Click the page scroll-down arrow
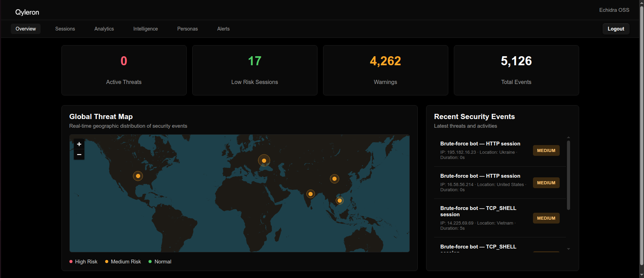The width and height of the screenshot is (644, 278). 642,275
